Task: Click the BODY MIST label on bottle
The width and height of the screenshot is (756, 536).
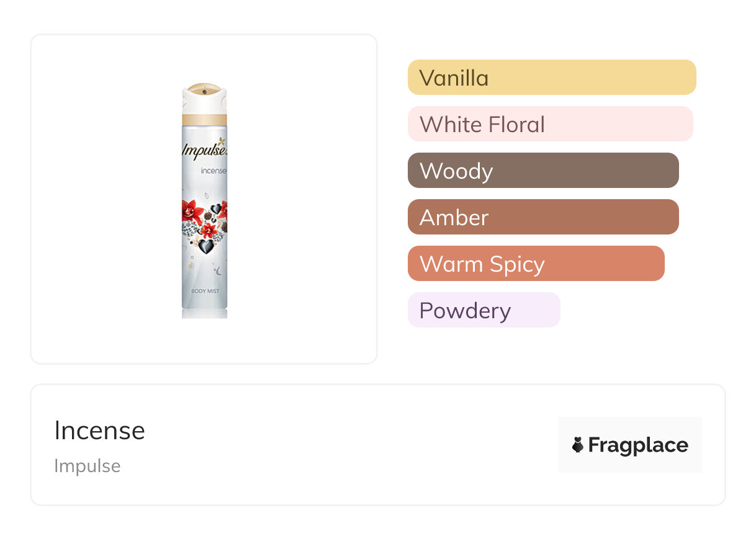Action: 205,291
